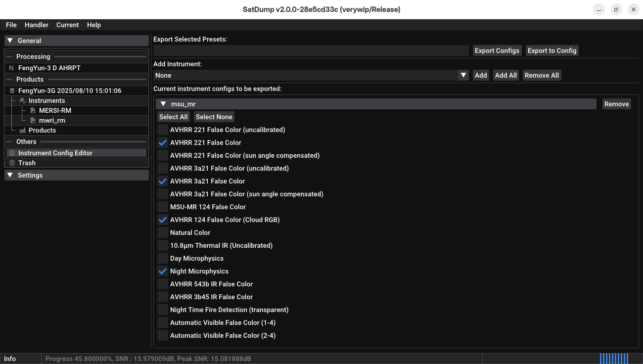Click the file icon next to mwri_rm
The width and height of the screenshot is (643, 364).
coord(33,121)
